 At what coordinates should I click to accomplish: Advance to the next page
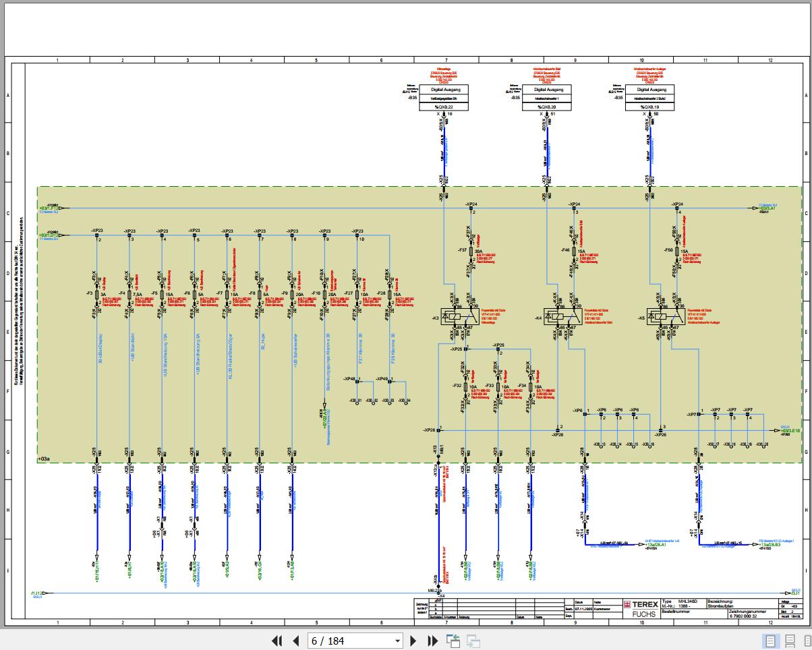tap(413, 641)
